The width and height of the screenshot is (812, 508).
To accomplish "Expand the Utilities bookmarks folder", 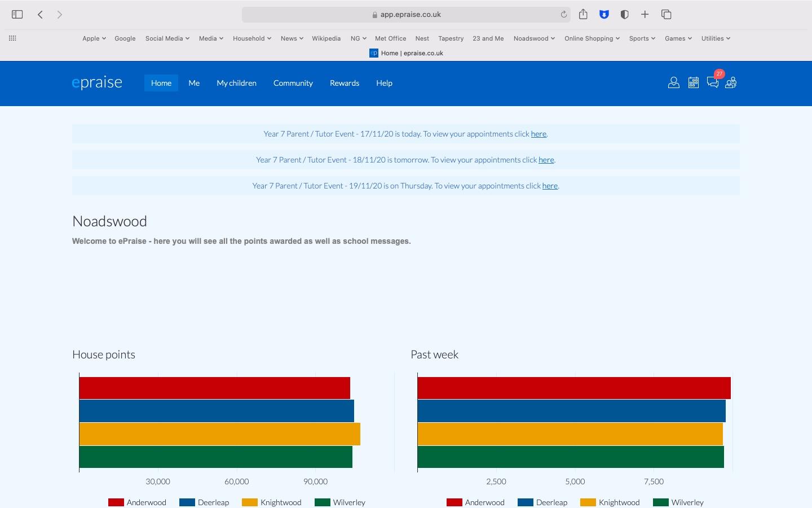I will click(716, 38).
